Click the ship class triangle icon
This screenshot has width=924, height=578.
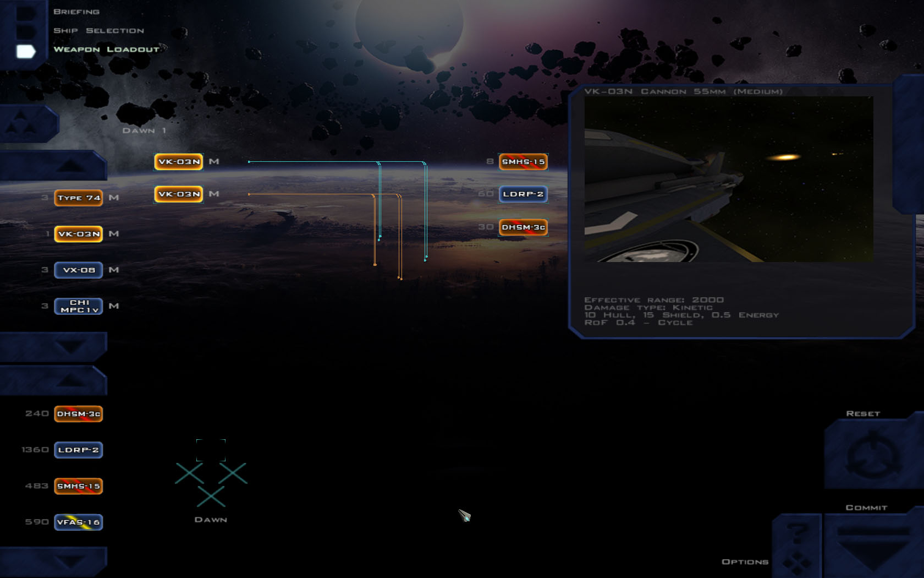21,122
